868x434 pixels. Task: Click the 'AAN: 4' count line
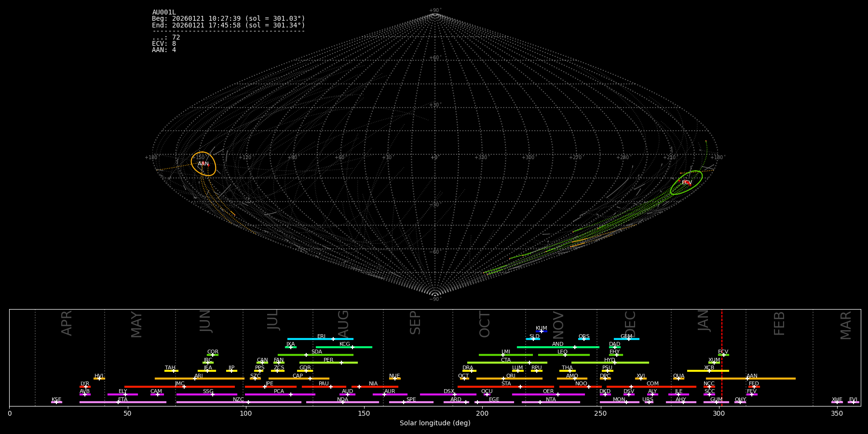[164, 50]
